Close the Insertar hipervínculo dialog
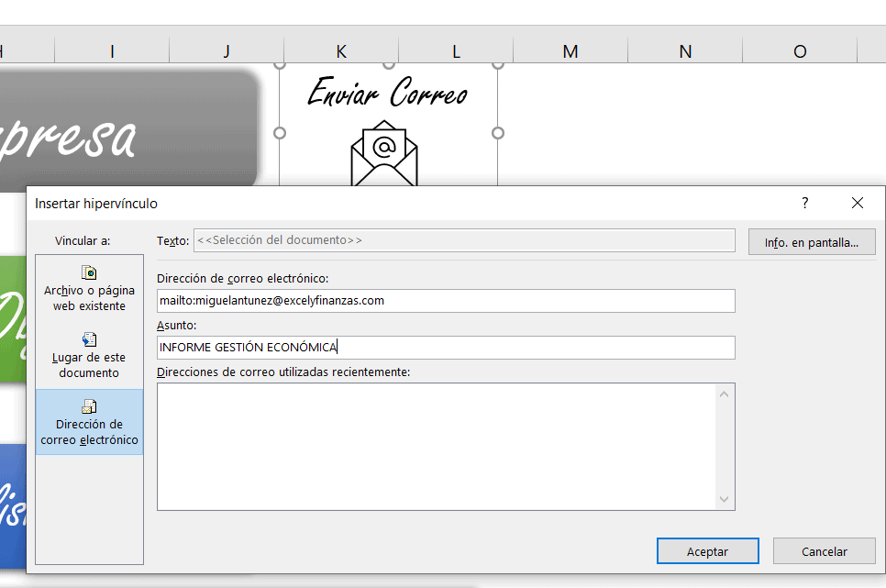This screenshot has height=588, width=886. pos(858,203)
